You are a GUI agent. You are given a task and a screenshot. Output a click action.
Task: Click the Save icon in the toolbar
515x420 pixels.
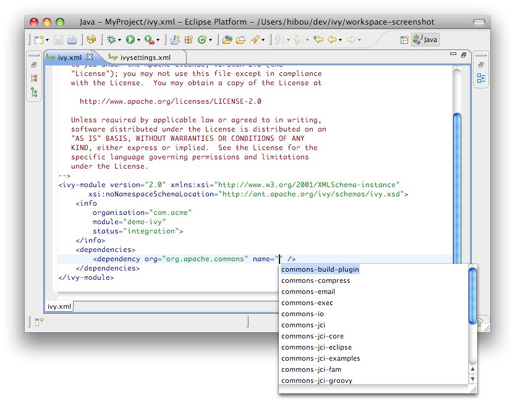(58, 40)
